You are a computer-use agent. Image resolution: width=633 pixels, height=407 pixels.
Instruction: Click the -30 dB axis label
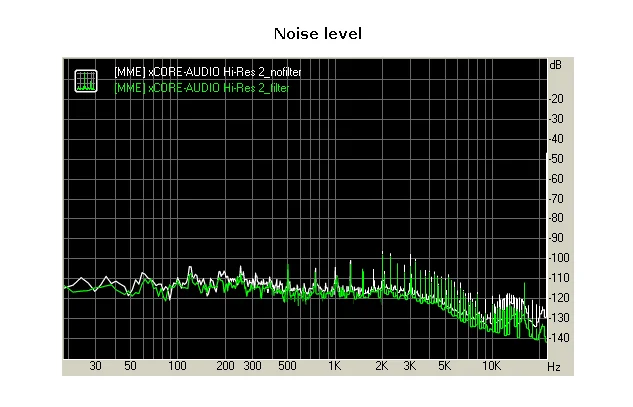(x=557, y=119)
